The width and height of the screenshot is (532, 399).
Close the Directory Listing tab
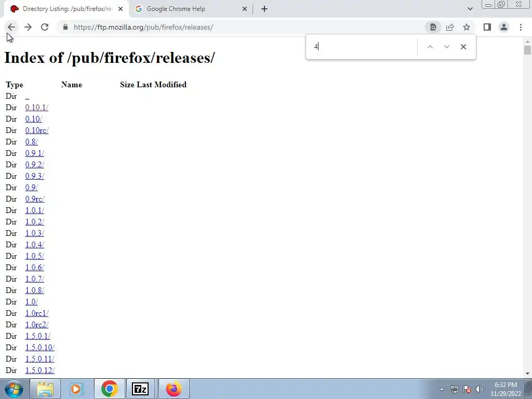click(x=121, y=9)
